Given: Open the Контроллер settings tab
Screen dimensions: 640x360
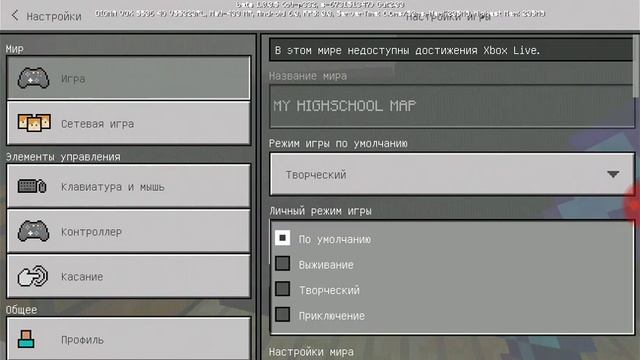Looking at the screenshot, I should pos(129,231).
